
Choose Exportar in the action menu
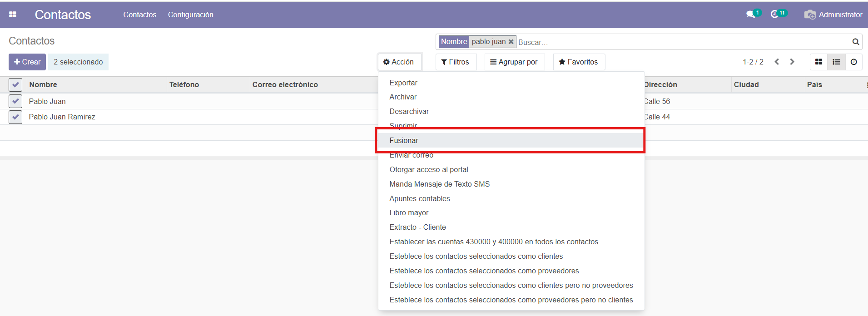(x=403, y=83)
